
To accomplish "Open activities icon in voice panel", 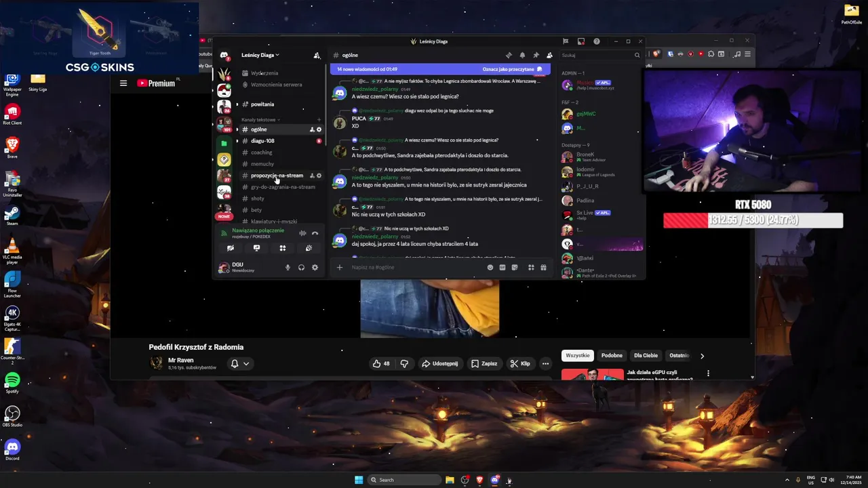I will coord(283,248).
